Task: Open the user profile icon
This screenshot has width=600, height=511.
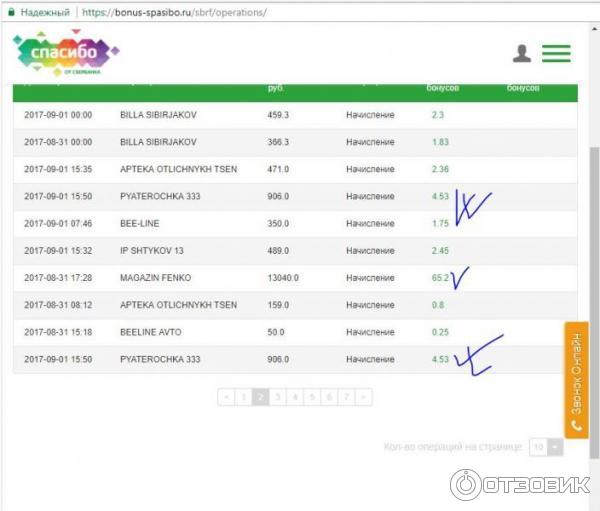Action: coord(522,53)
